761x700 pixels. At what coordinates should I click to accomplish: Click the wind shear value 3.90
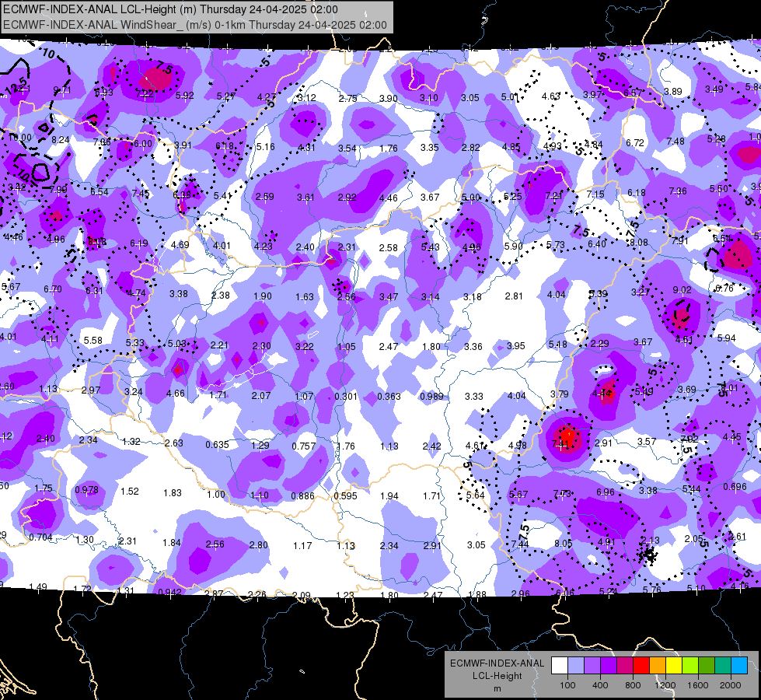[x=388, y=98]
